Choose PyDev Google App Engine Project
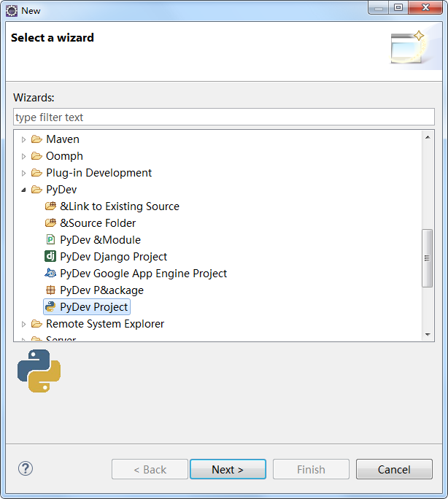The image size is (448, 499). click(x=143, y=274)
